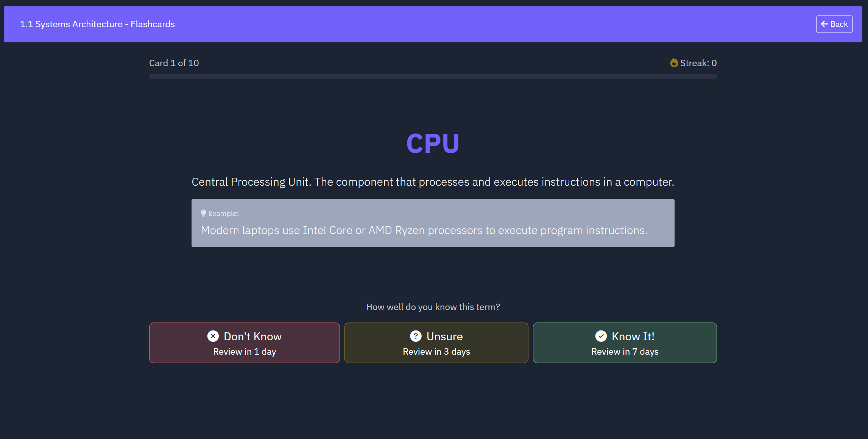Image resolution: width=868 pixels, height=439 pixels.
Task: Select the Intel Core example sentence
Action: 424,230
